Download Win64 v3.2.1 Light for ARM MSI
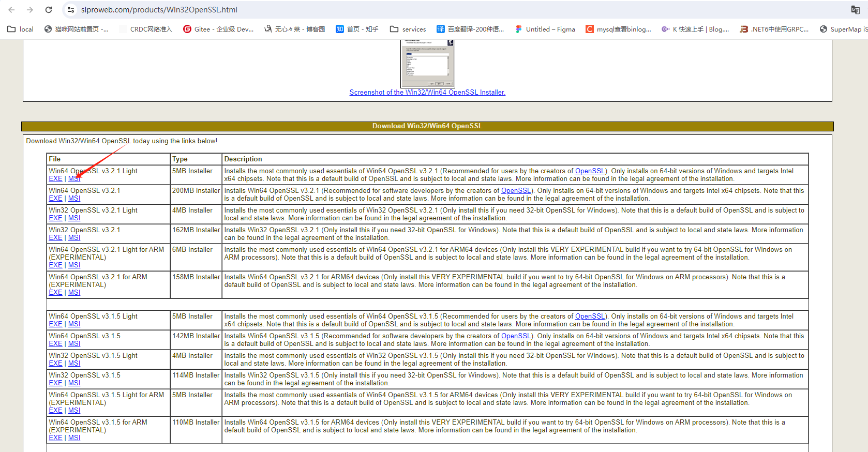Viewport: 868px width, 452px height. point(74,265)
